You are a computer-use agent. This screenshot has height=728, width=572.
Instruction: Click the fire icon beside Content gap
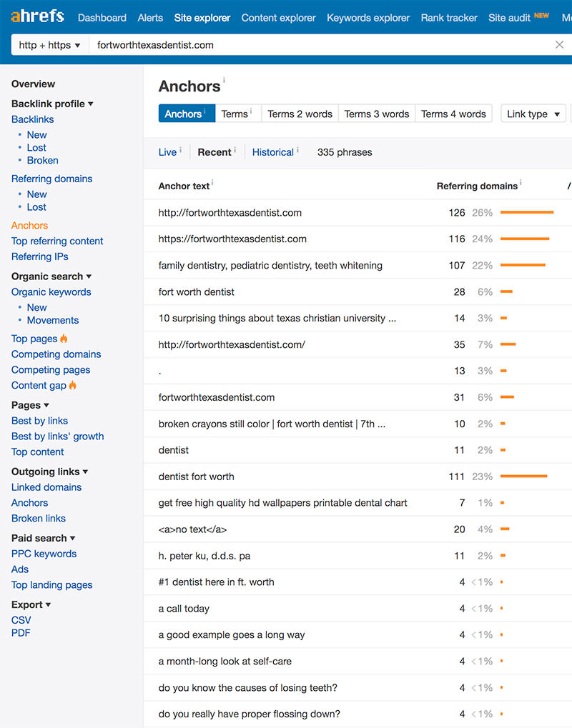pyautogui.click(x=72, y=385)
